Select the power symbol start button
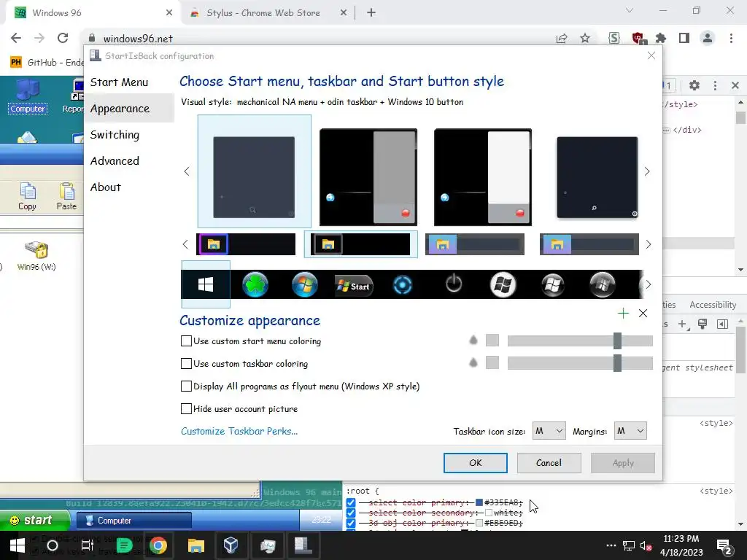The image size is (747, 560). coord(454,284)
